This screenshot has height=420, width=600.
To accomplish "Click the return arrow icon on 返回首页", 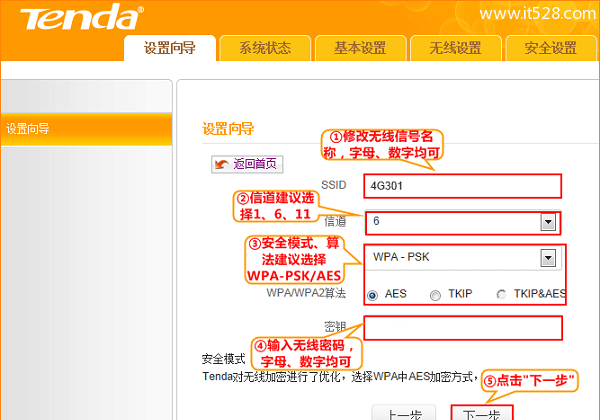I will (x=222, y=164).
